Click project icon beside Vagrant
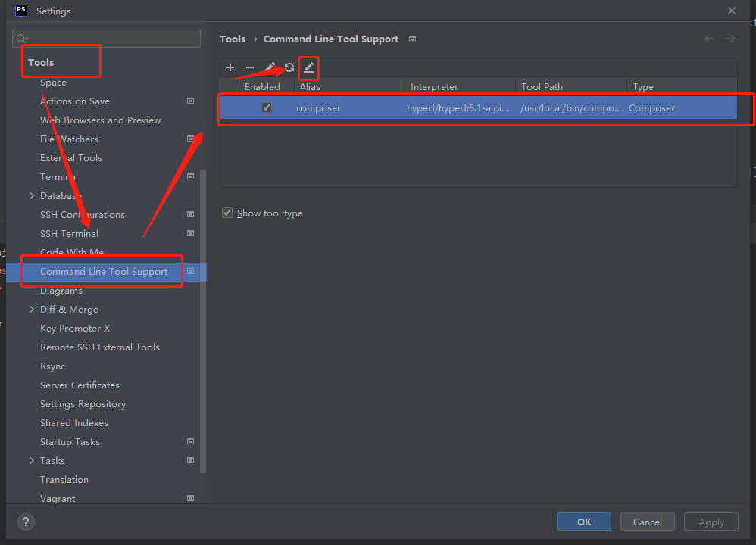The height and width of the screenshot is (545, 756). [x=190, y=498]
